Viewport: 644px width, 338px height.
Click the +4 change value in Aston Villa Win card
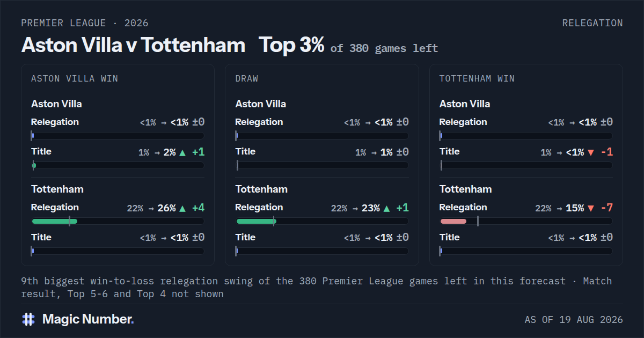click(x=198, y=208)
